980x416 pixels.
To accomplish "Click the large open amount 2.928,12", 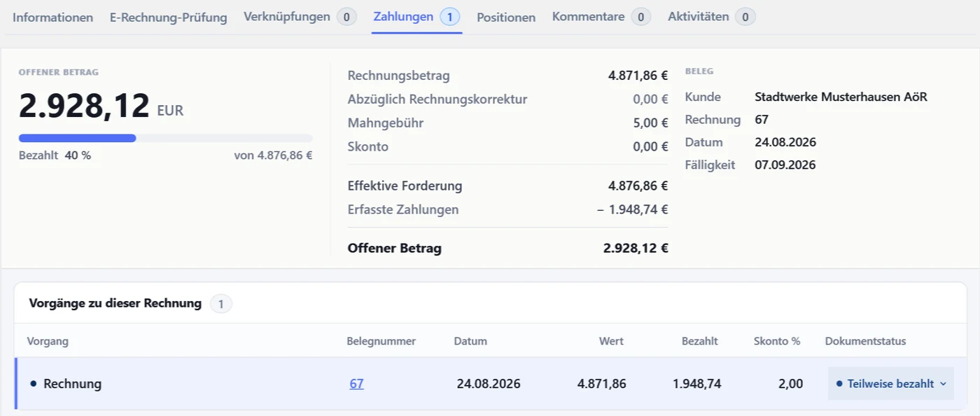I will [84, 106].
